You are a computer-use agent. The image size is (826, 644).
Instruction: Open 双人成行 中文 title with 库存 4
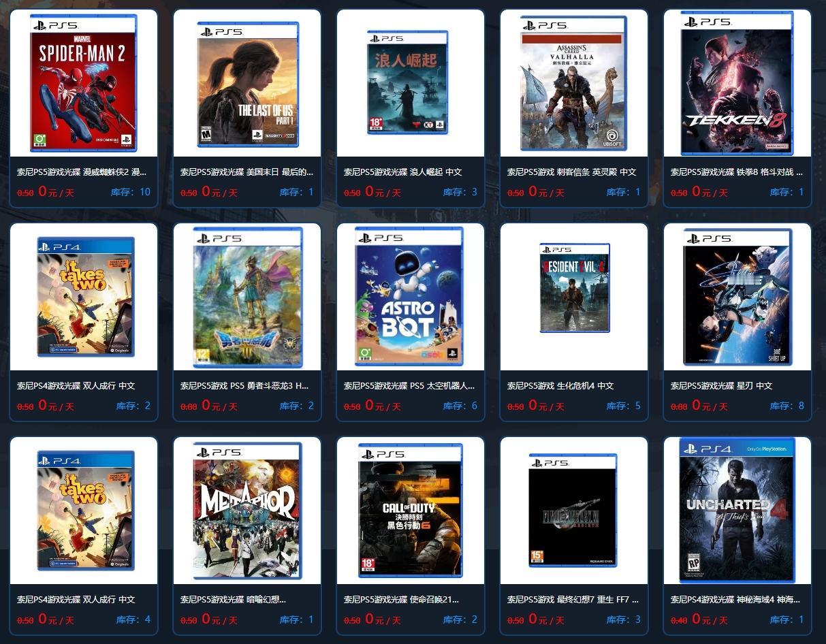[x=76, y=600]
